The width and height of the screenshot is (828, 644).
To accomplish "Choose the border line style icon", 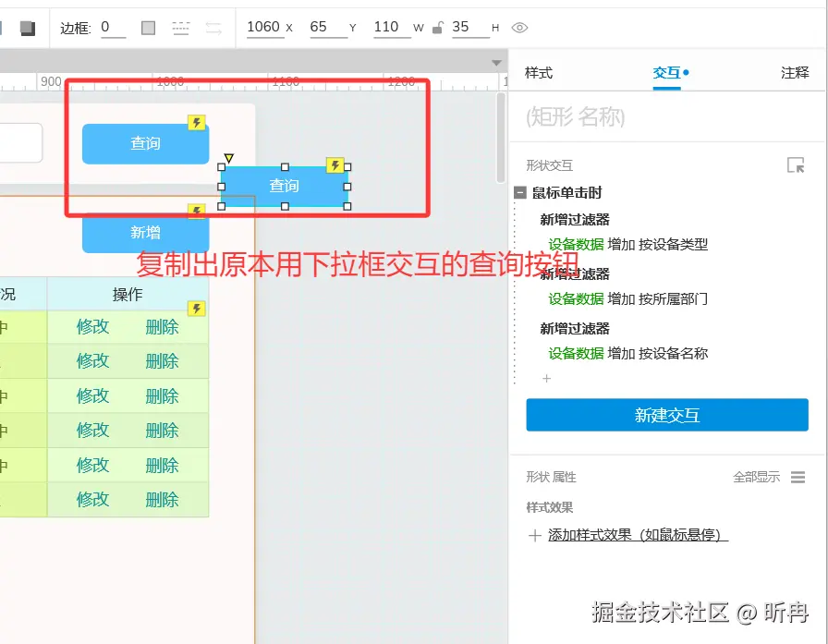I will click(x=181, y=28).
